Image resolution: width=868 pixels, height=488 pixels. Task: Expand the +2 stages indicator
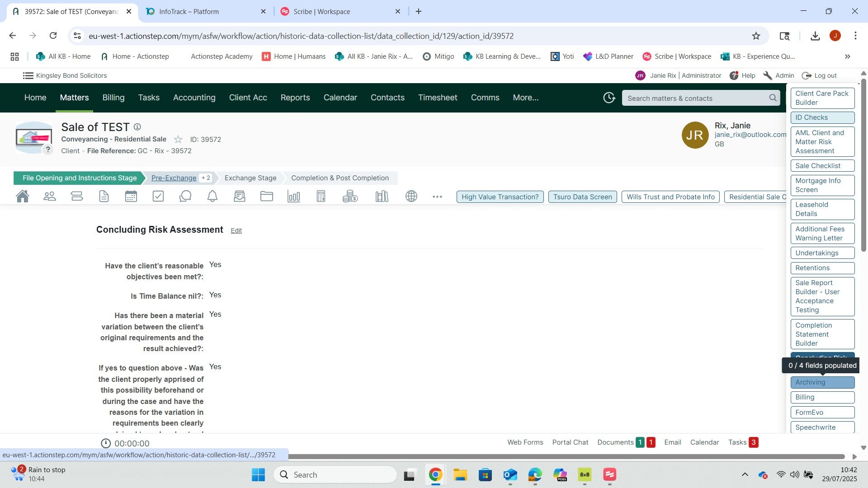click(206, 178)
